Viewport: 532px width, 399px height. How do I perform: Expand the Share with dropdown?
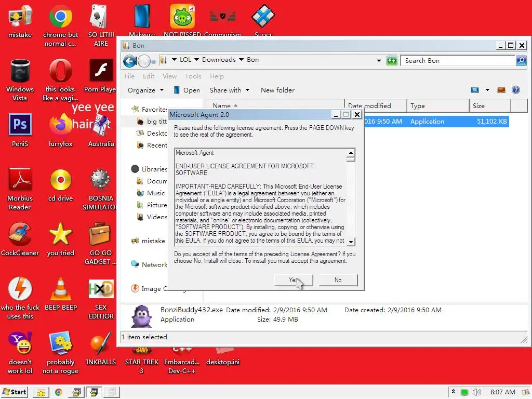(x=229, y=90)
